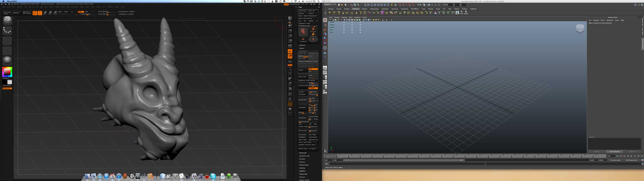Viewport: 644px width, 181px height.
Task: Open Spotlight search in the menu bar
Action: pyautogui.click(x=318, y=1)
